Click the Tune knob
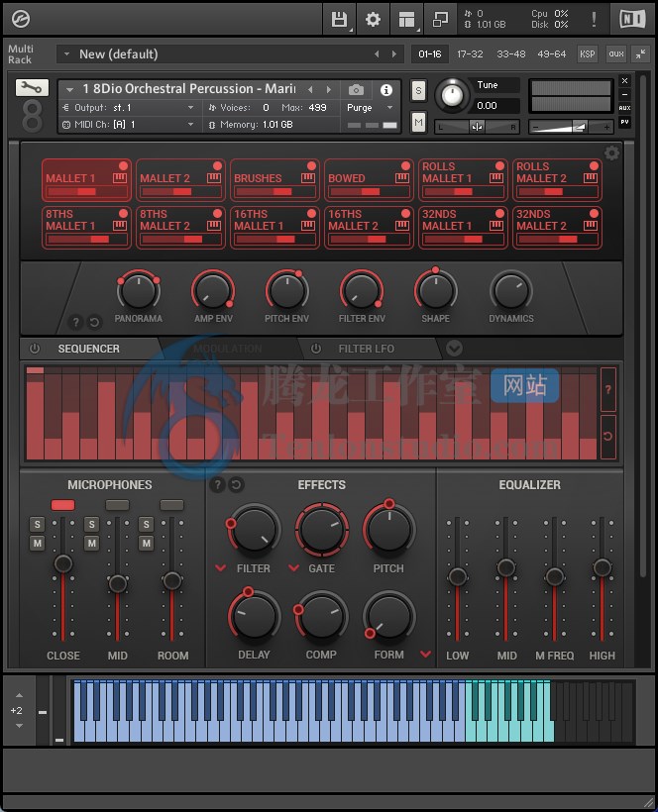The height and width of the screenshot is (812, 658). coord(452,96)
